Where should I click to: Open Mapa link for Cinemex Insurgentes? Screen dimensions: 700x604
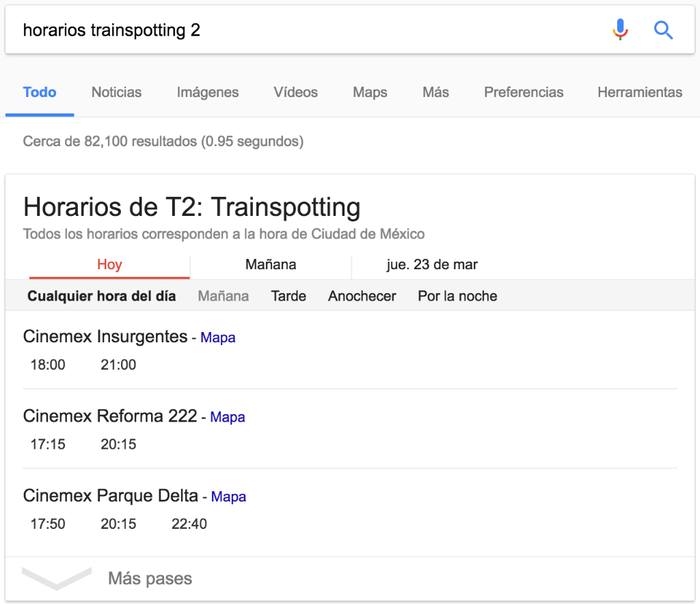tap(218, 338)
